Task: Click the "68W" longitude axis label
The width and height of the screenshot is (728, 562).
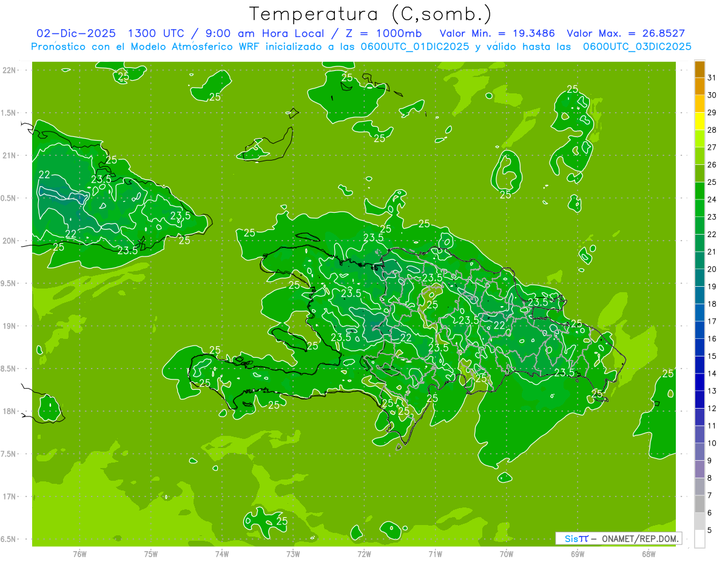Action: pos(649,554)
